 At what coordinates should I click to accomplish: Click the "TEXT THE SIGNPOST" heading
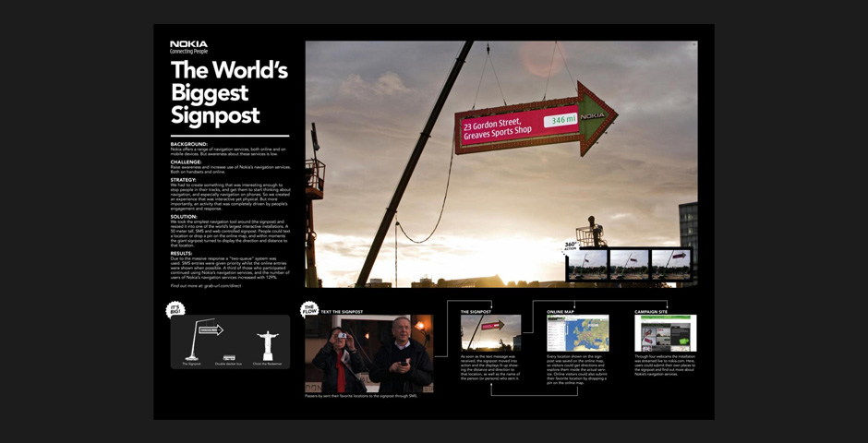coord(342,312)
